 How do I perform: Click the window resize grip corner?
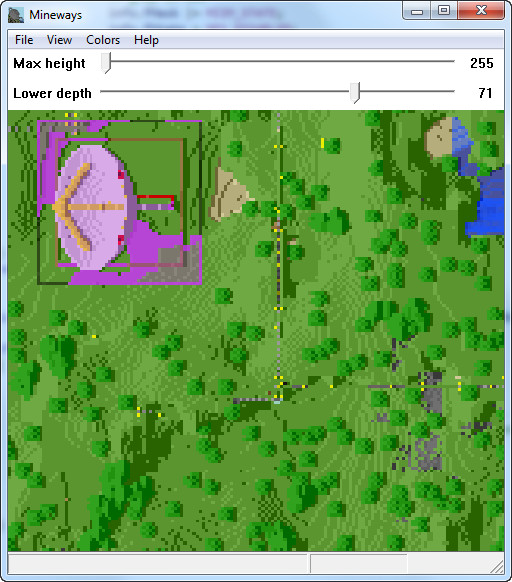(x=497, y=566)
